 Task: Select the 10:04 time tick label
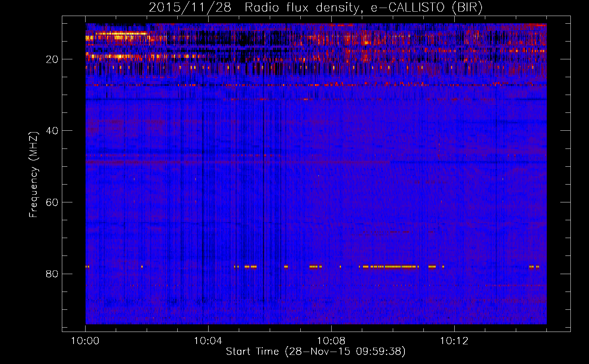pyautogui.click(x=208, y=341)
